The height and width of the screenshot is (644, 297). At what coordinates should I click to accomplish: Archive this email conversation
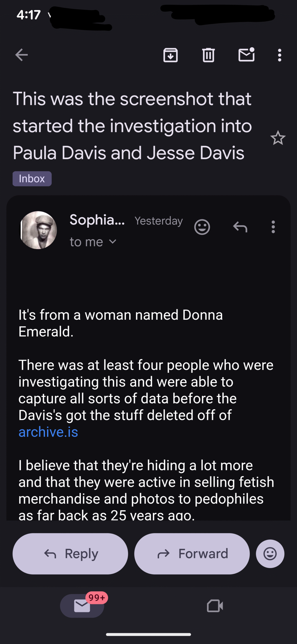pyautogui.click(x=171, y=55)
